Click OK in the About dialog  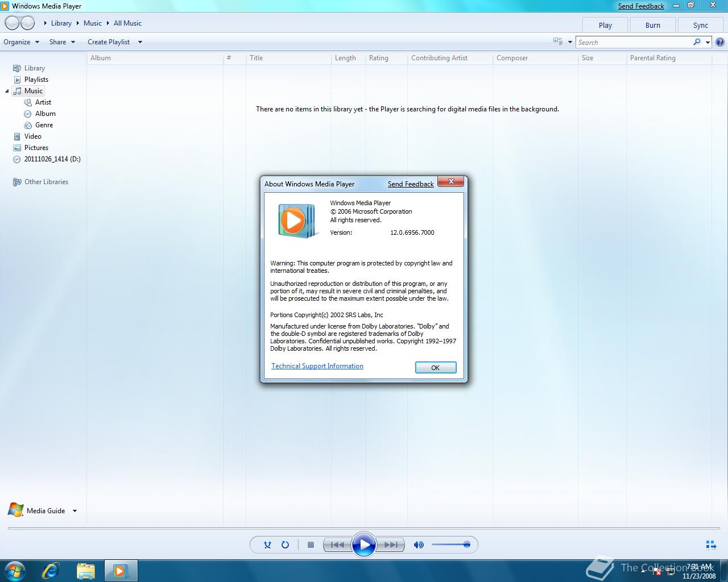[x=436, y=368]
